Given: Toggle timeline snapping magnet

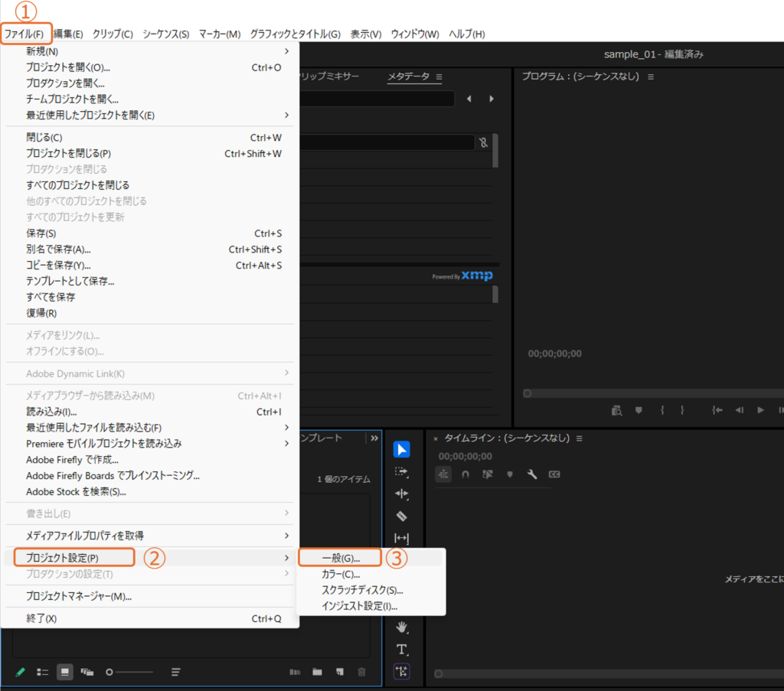Looking at the screenshot, I should tap(465, 474).
